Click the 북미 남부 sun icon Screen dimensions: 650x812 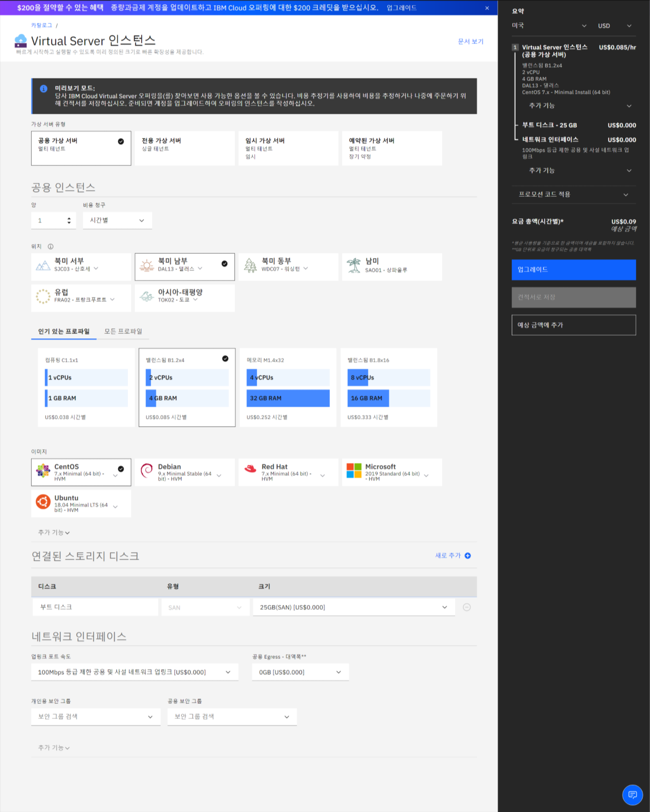[147, 265]
